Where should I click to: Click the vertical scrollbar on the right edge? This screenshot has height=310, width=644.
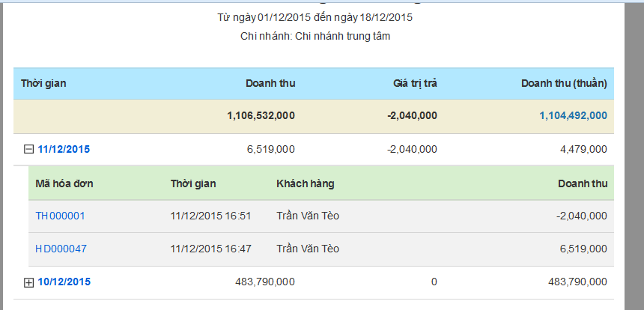click(x=634, y=156)
